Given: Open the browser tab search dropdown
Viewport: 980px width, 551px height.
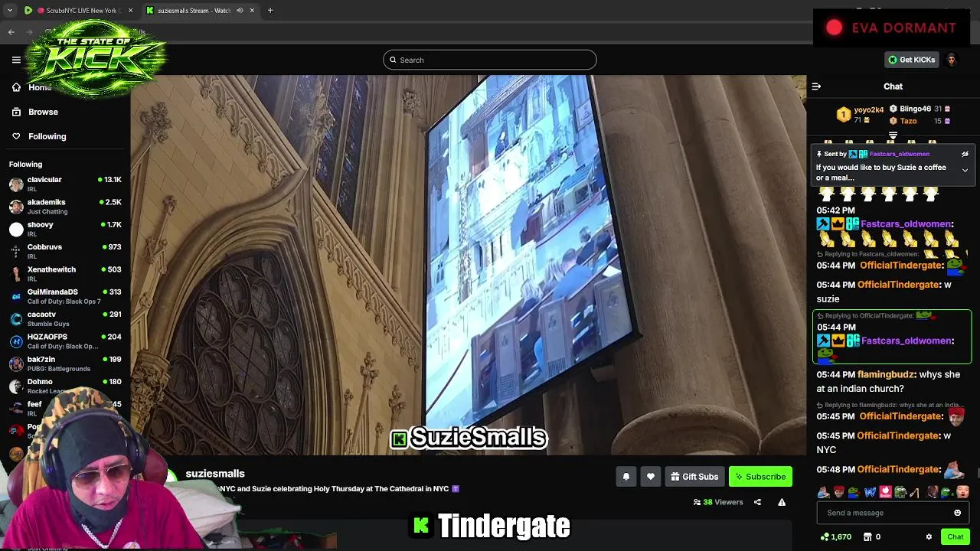Looking at the screenshot, I should tap(10, 10).
